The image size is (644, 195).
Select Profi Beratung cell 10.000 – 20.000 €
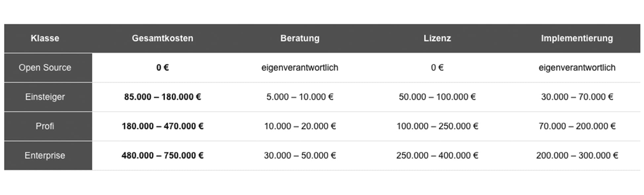pyautogui.click(x=300, y=126)
